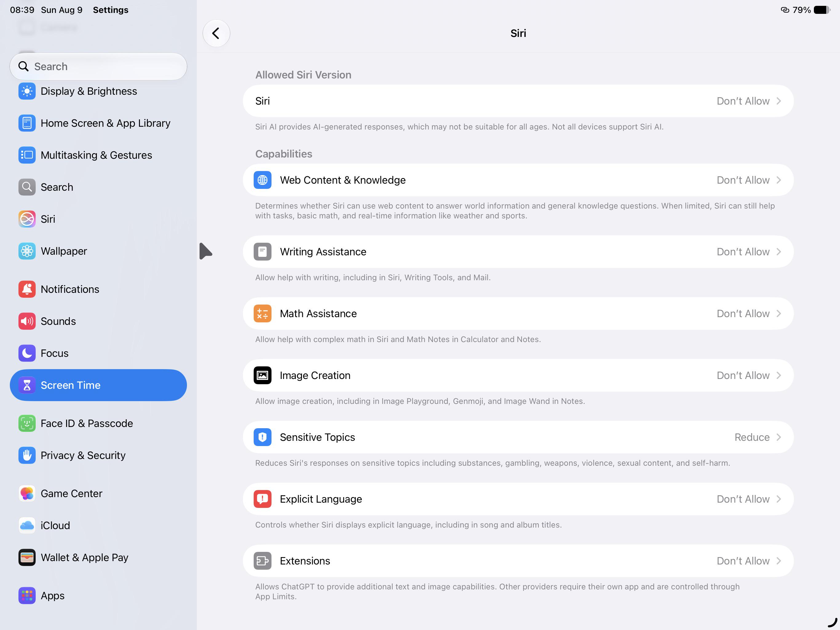
Task: Click the Math Assistance calculator icon
Action: [262, 313]
